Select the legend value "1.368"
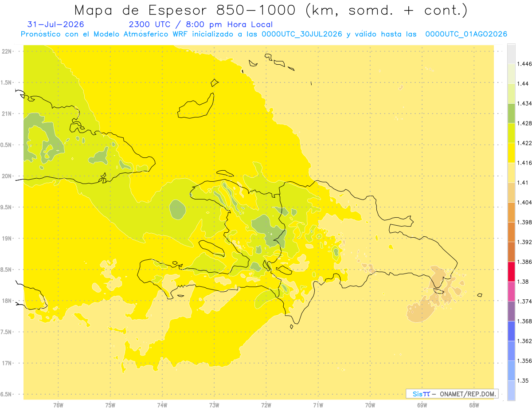 (x=524, y=321)
